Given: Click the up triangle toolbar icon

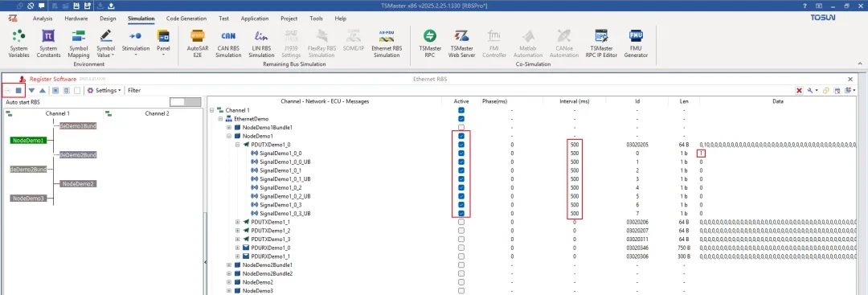Looking at the screenshot, I should tap(42, 90).
